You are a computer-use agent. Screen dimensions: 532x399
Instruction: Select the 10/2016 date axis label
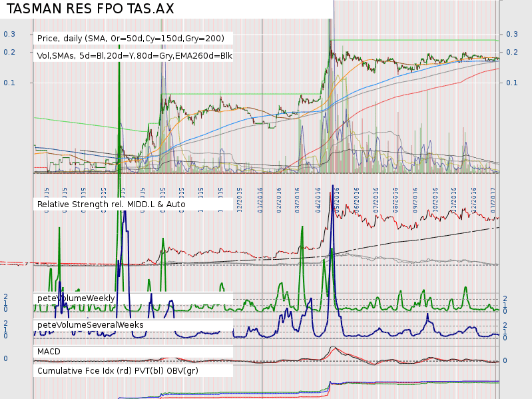(435, 200)
